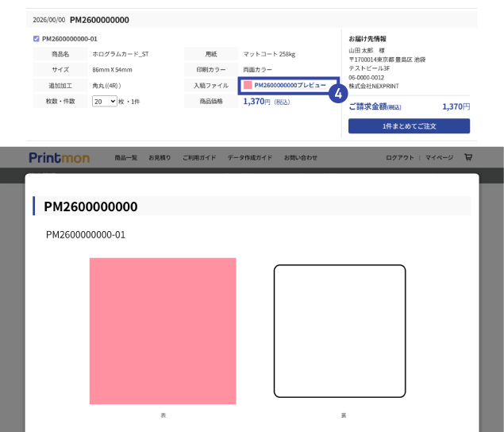Go to the お見積り page
The height and width of the screenshot is (432, 504).
click(x=160, y=158)
